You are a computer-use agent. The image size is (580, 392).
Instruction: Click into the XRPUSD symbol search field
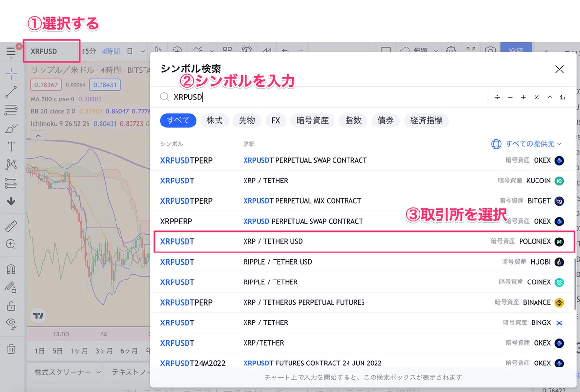[329, 97]
